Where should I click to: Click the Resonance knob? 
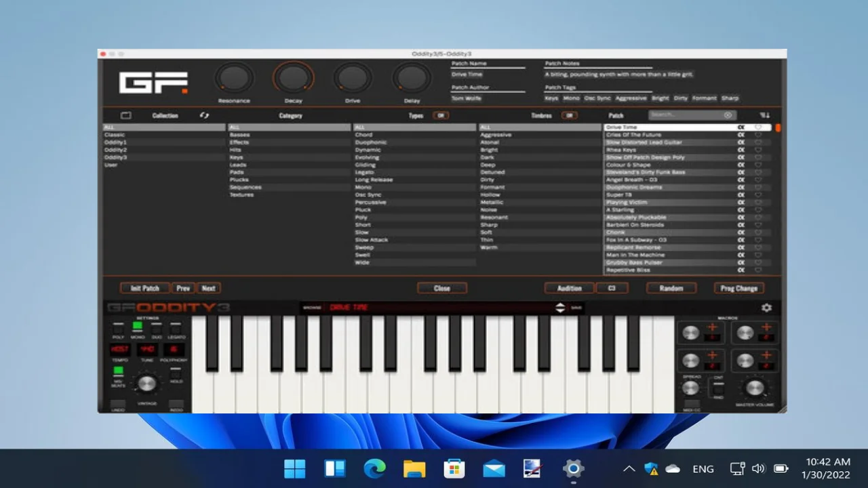point(234,78)
